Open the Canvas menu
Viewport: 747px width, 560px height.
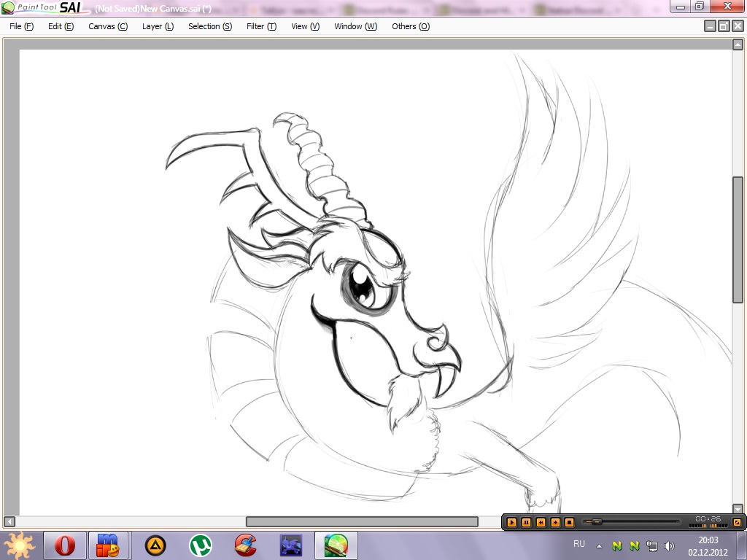click(x=108, y=26)
